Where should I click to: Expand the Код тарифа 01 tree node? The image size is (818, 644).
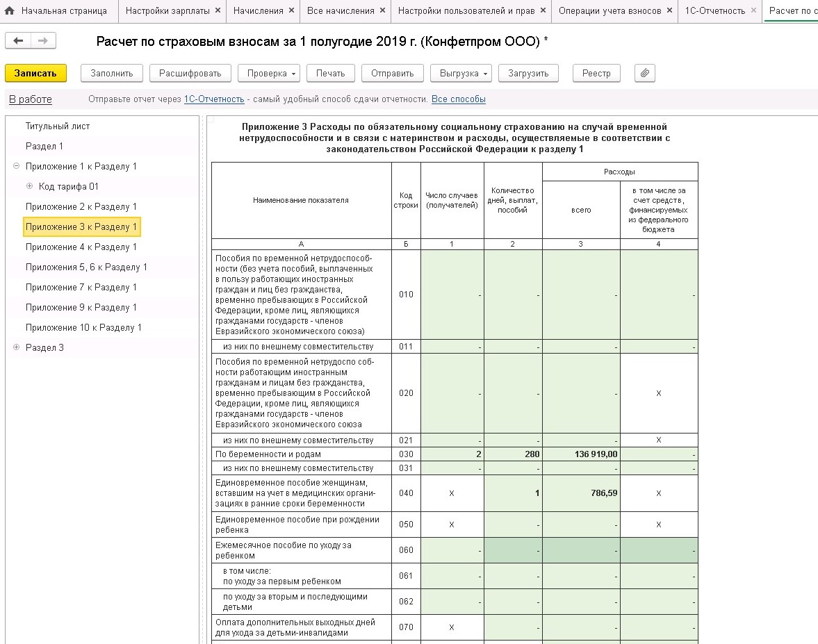point(29,186)
